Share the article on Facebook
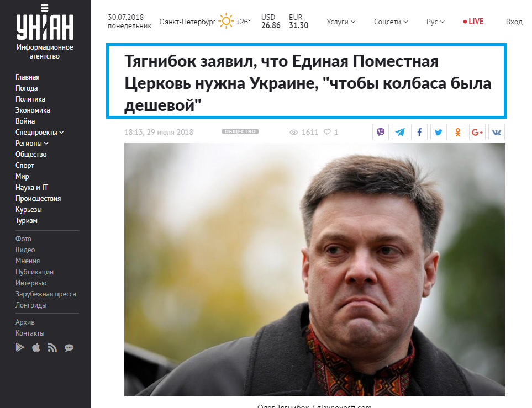532x408 pixels. (x=419, y=133)
